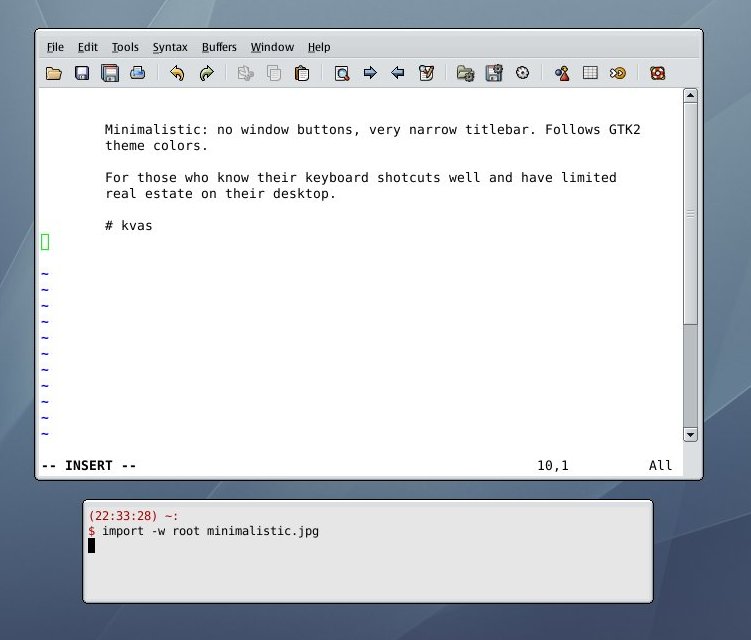Click the scrollbar up arrow

pos(690,95)
